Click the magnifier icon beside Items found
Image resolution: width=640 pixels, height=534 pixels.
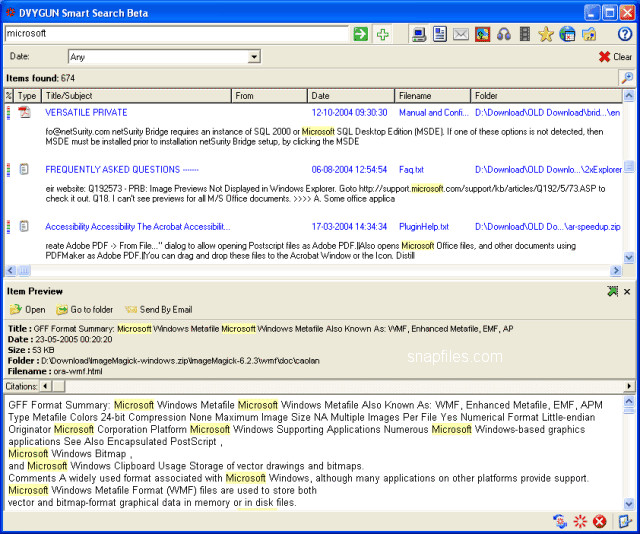627,78
